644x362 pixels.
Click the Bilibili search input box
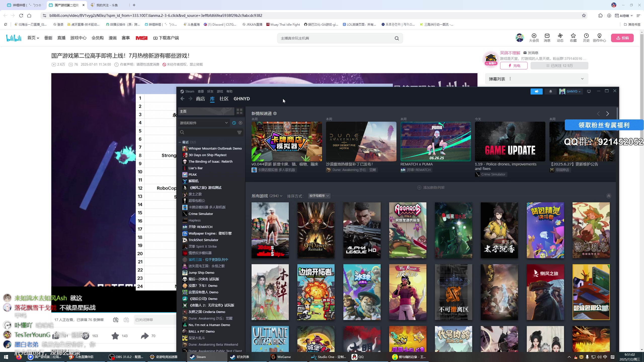[x=336, y=38]
